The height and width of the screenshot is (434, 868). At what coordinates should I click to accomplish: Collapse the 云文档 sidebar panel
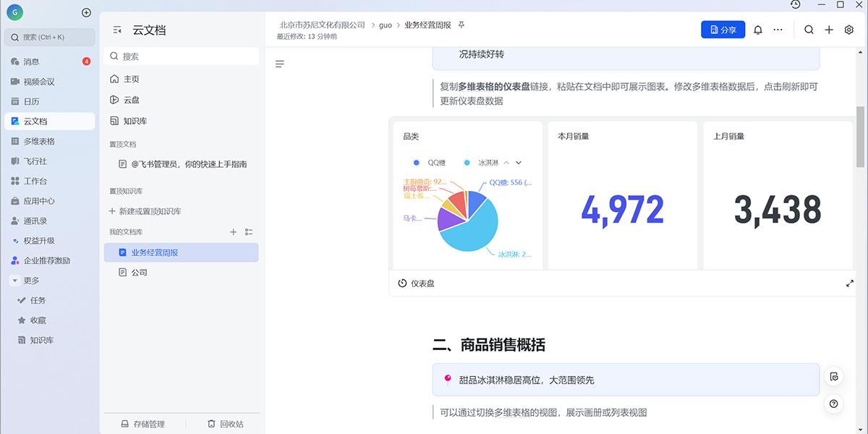pyautogui.click(x=117, y=30)
